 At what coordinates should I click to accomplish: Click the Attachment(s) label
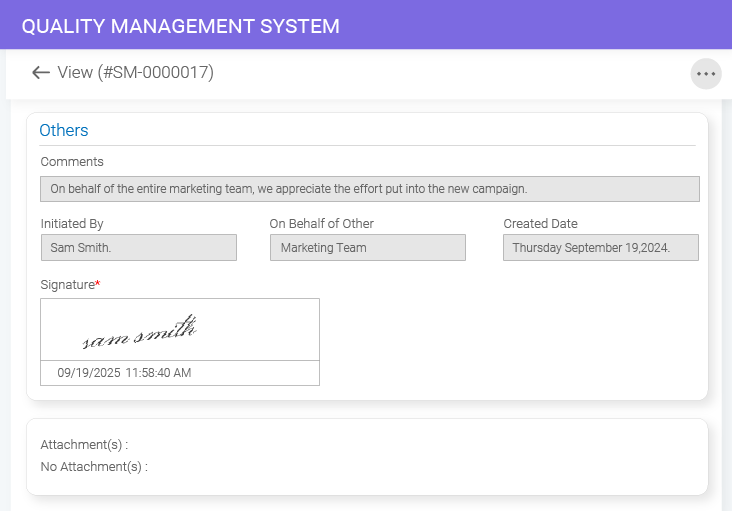[84, 445]
